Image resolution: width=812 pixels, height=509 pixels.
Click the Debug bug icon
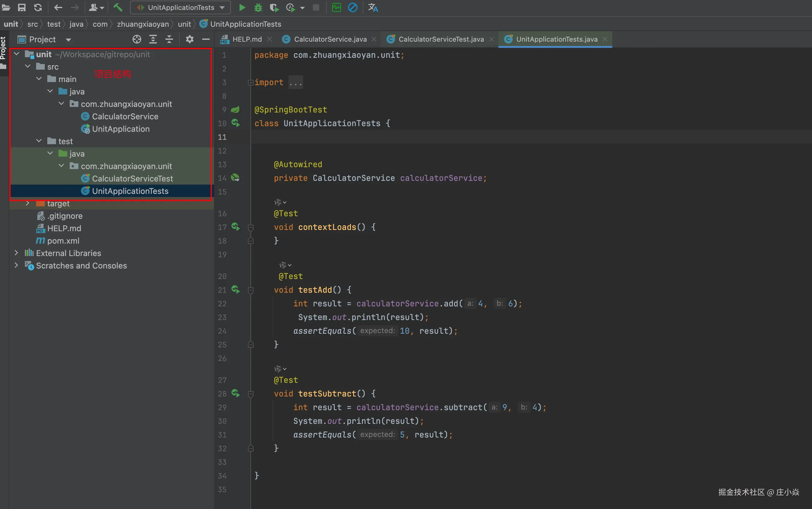point(258,7)
